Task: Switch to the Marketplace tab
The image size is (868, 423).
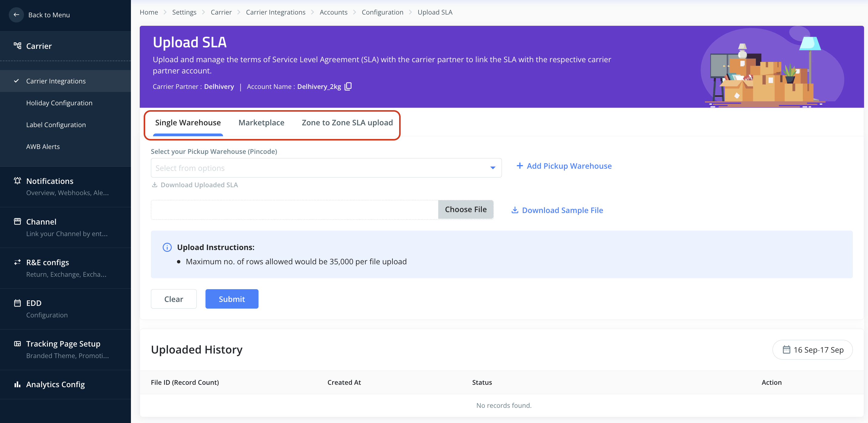Action: [261, 123]
